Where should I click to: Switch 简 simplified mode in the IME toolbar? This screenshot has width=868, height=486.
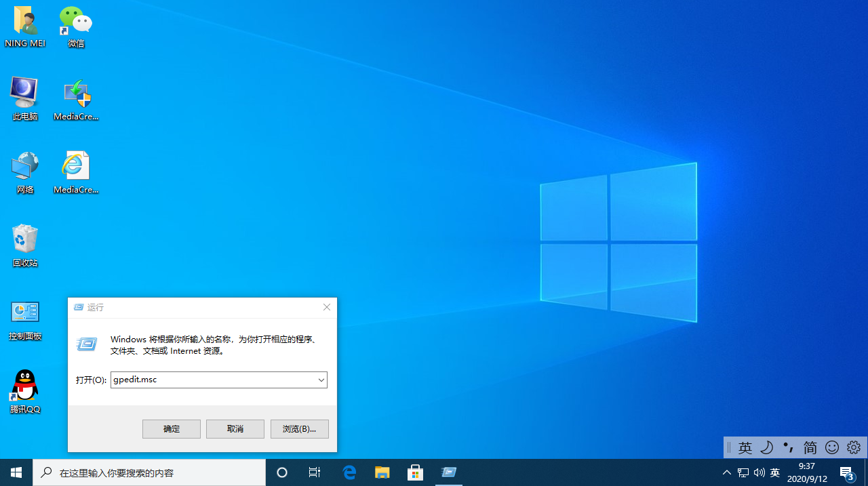810,447
